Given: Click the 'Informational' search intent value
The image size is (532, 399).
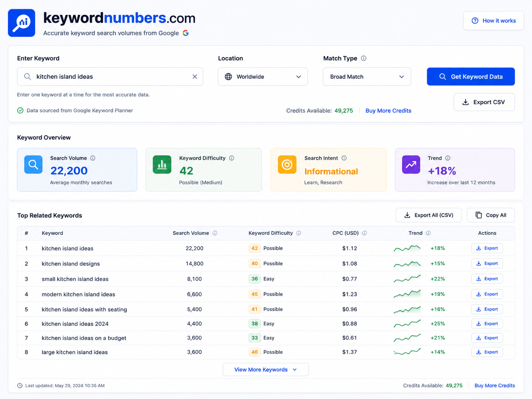Looking at the screenshot, I should pyautogui.click(x=331, y=171).
